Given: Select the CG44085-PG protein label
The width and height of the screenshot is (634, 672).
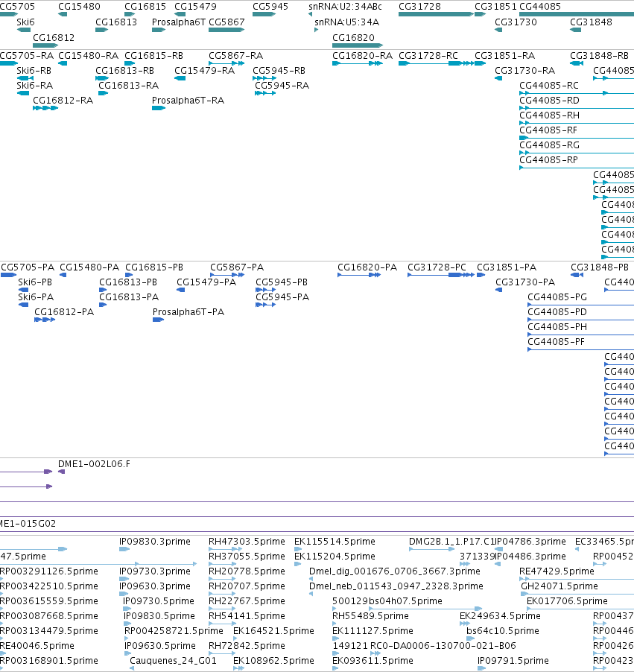Looking at the screenshot, I should click(557, 297).
